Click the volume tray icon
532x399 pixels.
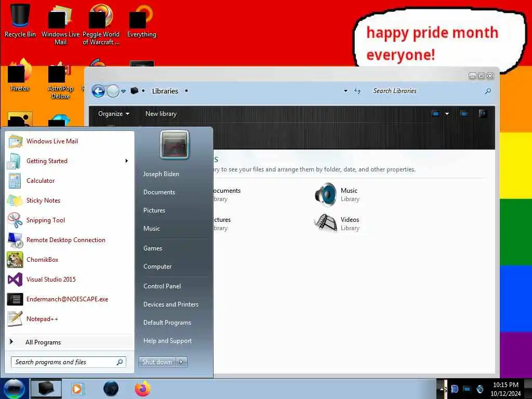click(x=480, y=389)
